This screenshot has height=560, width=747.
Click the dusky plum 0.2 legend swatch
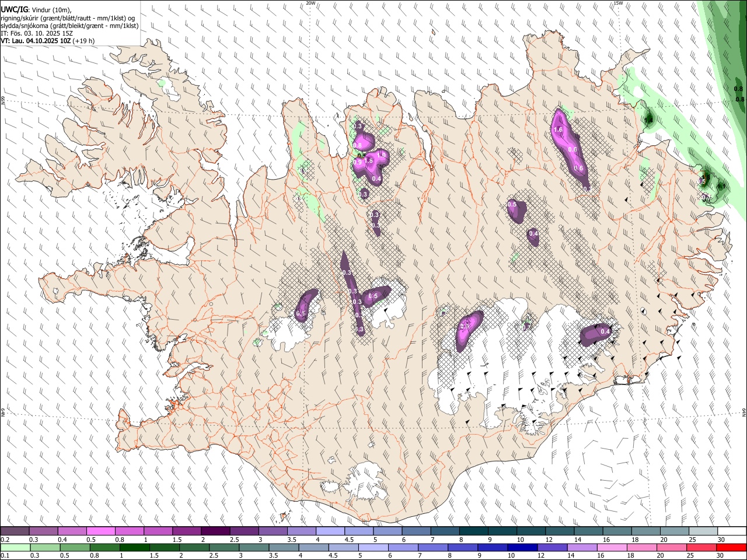pos(15,531)
